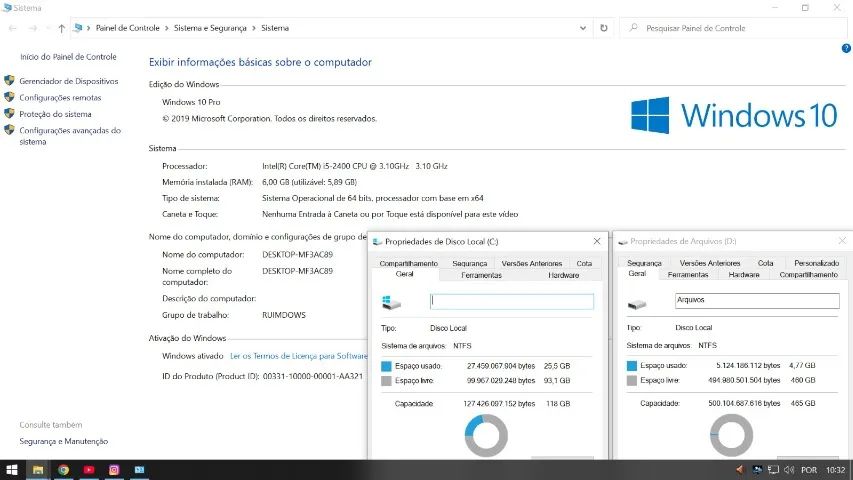Open recent locations dropdown near navigation arrows
Image resolution: width=853 pixels, height=480 pixels.
[x=48, y=28]
